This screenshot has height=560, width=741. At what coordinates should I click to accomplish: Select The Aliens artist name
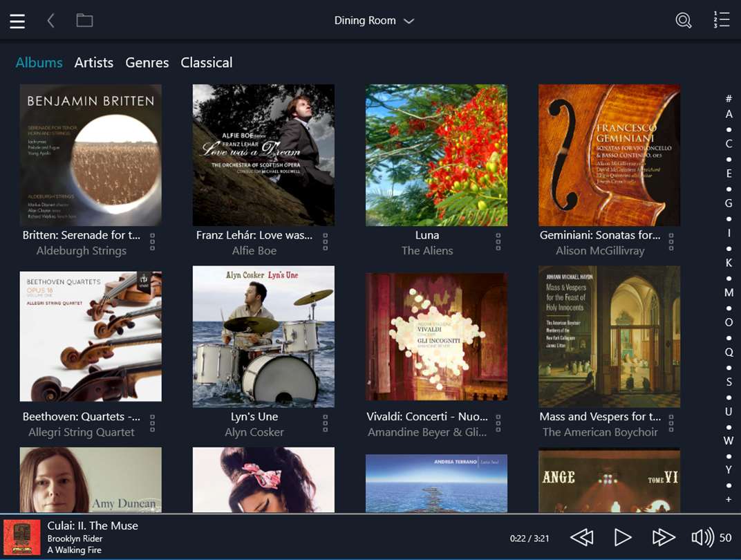[x=427, y=250]
